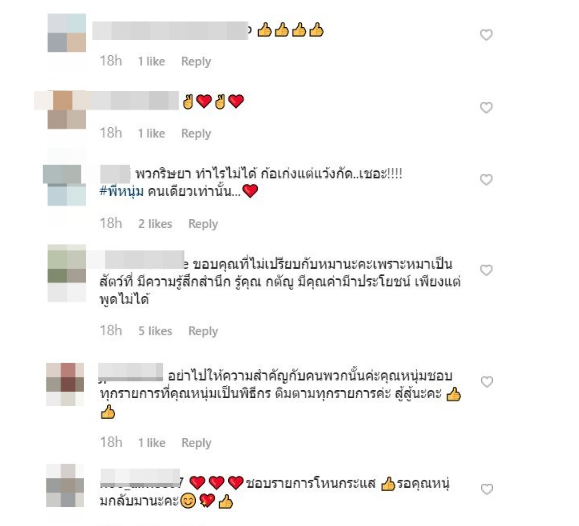View who gave 5 likes
579x526 pixels.
(x=155, y=331)
